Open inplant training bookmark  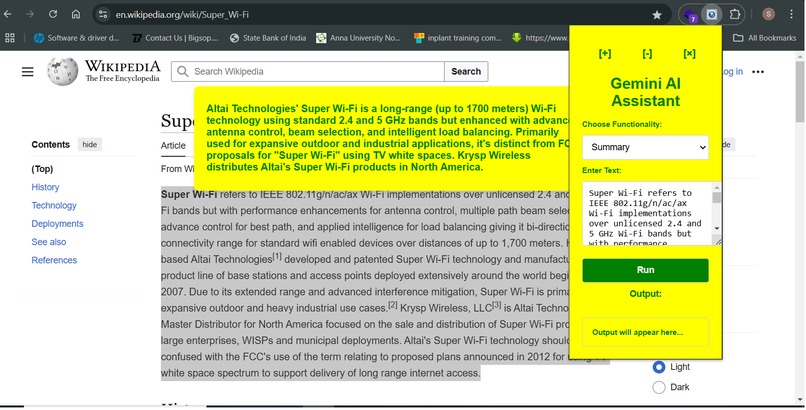click(x=457, y=38)
